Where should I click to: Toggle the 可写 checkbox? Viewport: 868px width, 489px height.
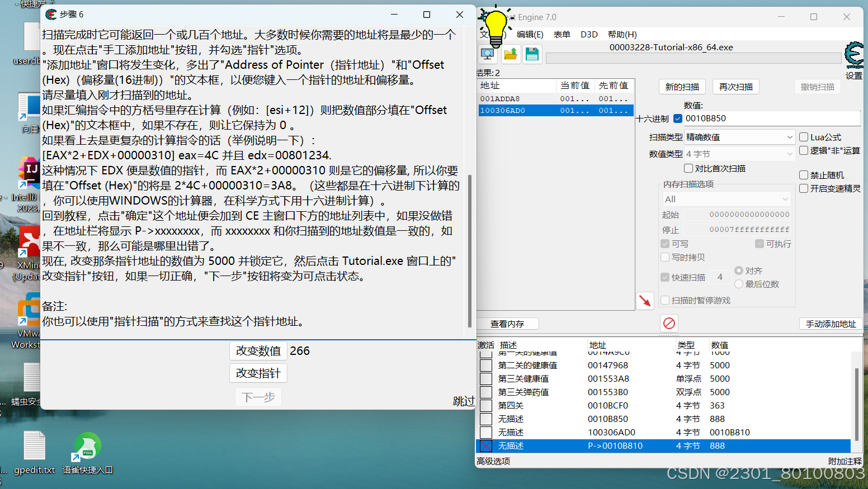click(665, 244)
